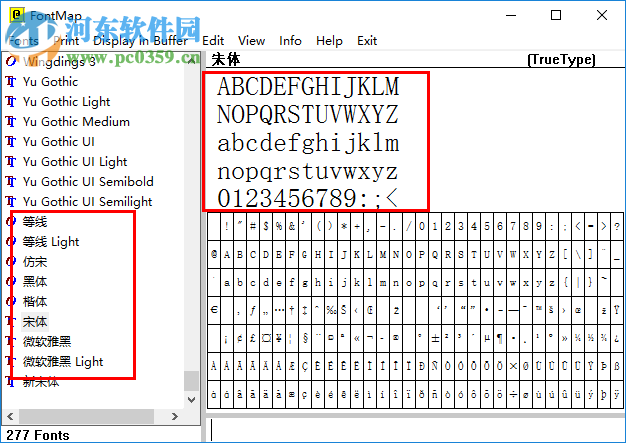Click TrueType icon beside Yu Gothic UI Semilight
626x443 pixels.
(x=11, y=202)
